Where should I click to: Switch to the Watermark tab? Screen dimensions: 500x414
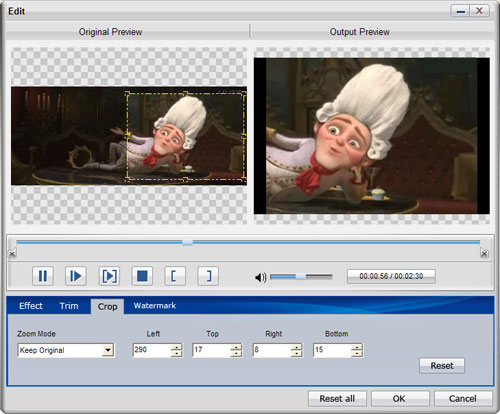pyautogui.click(x=155, y=305)
